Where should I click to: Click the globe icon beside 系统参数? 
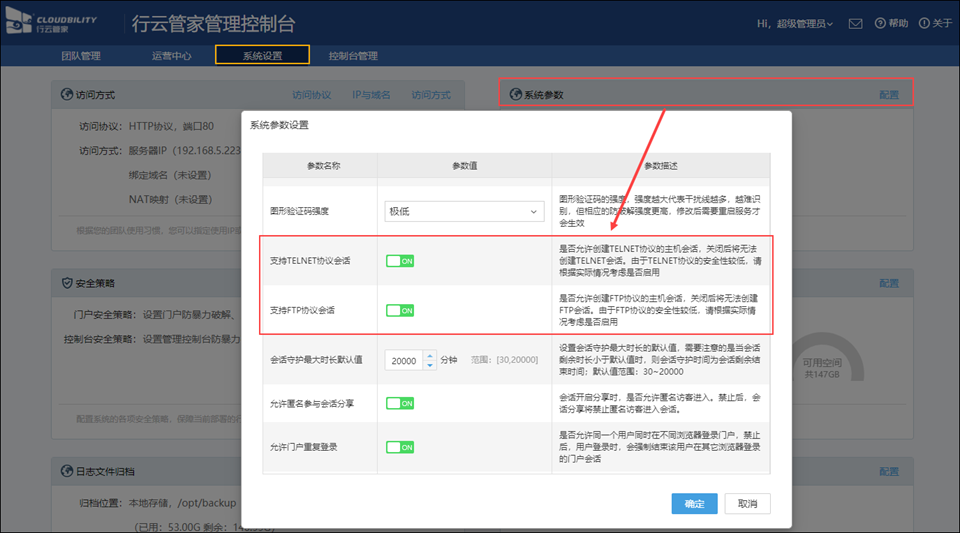[516, 95]
